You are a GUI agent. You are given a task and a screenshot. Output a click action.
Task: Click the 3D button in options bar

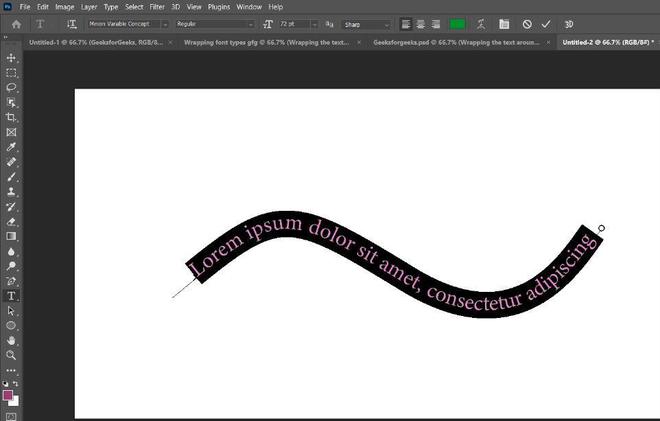(x=568, y=23)
